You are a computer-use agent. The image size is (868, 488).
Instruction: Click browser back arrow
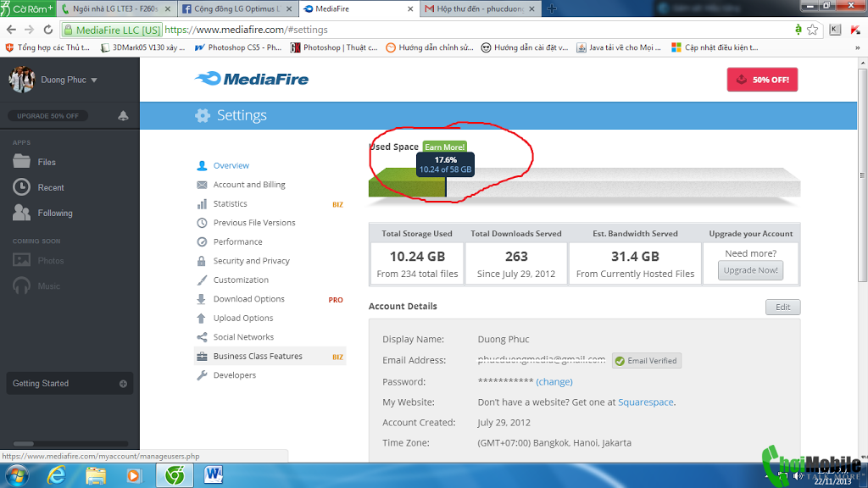point(11,30)
